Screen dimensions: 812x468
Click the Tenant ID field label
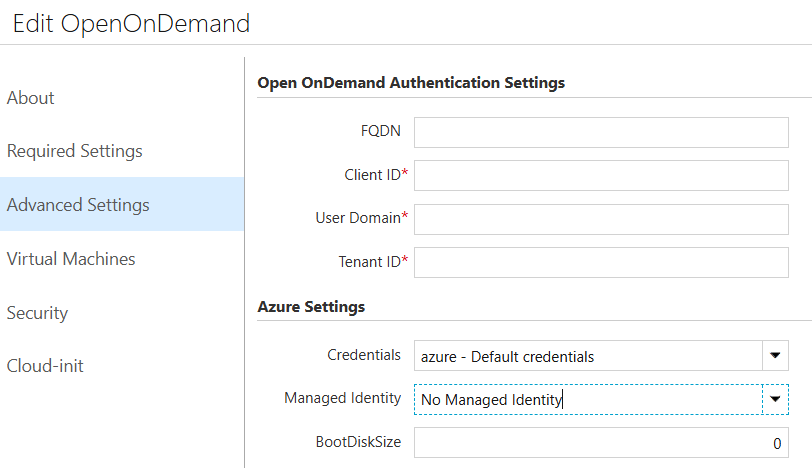point(369,263)
